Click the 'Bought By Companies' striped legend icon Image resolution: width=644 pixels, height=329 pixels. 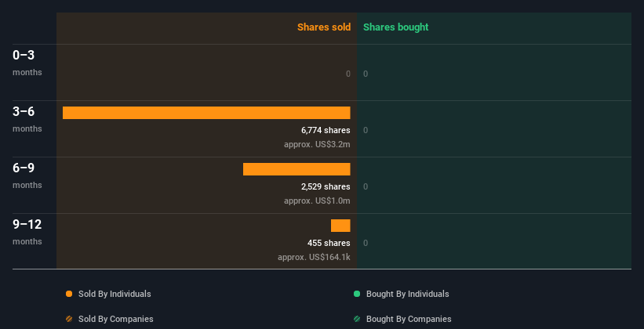click(357, 319)
